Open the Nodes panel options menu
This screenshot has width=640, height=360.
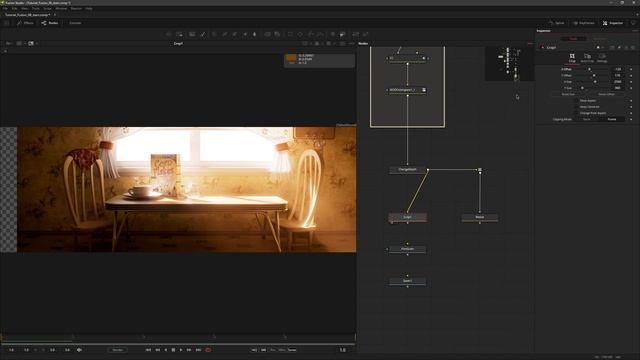[x=530, y=43]
